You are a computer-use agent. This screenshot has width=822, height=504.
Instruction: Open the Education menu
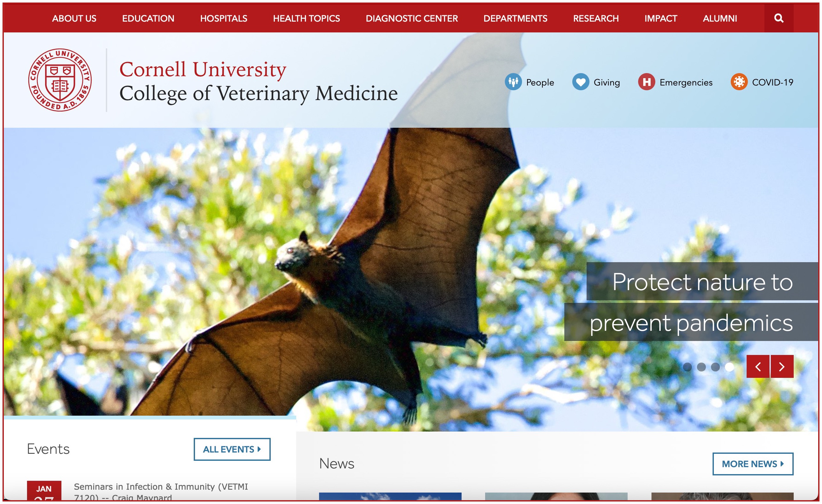148,18
